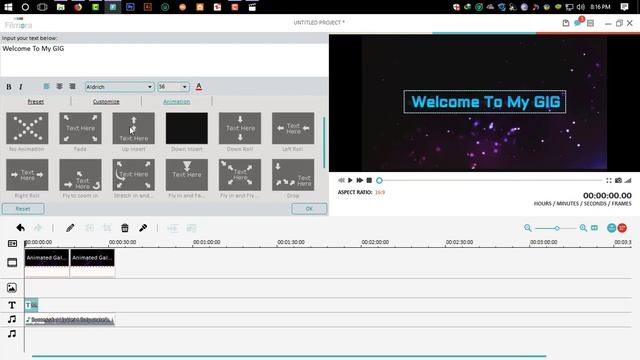Select the Fly in and Fly animation
This screenshot has width=640, height=360.
[240, 175]
